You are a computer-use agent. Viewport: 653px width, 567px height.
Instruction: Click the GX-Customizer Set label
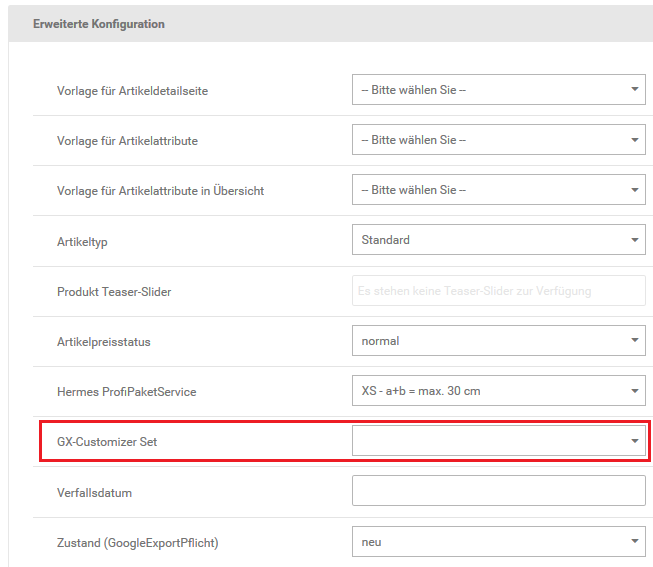point(107,442)
